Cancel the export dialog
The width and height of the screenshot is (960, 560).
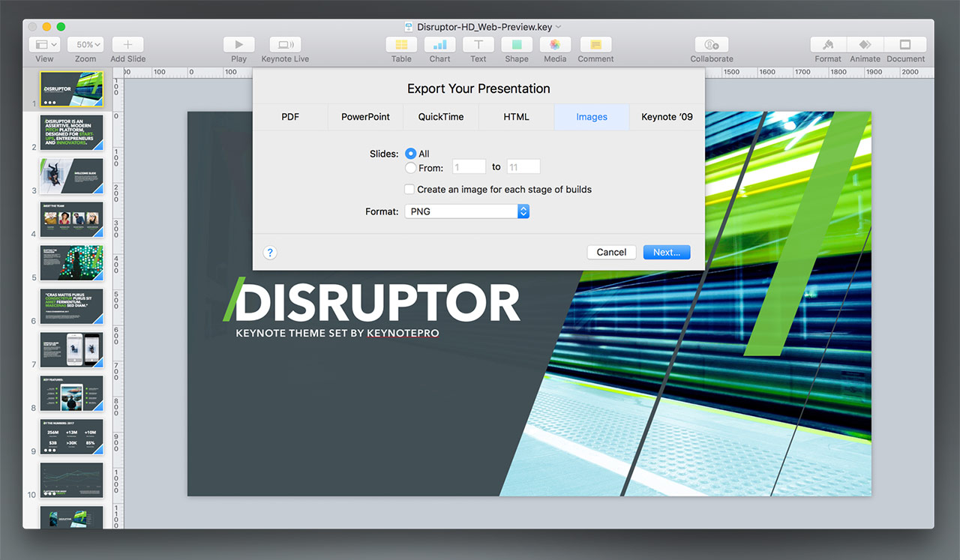[611, 252]
